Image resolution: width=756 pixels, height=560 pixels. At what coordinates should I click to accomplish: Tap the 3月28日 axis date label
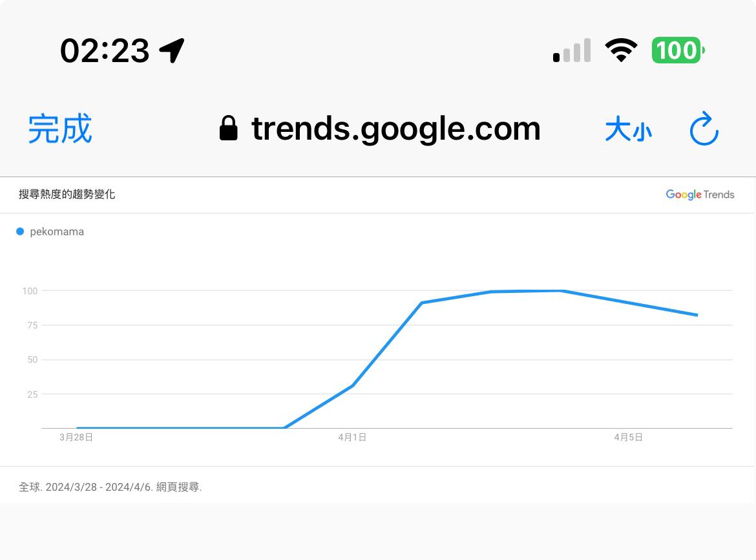[76, 438]
